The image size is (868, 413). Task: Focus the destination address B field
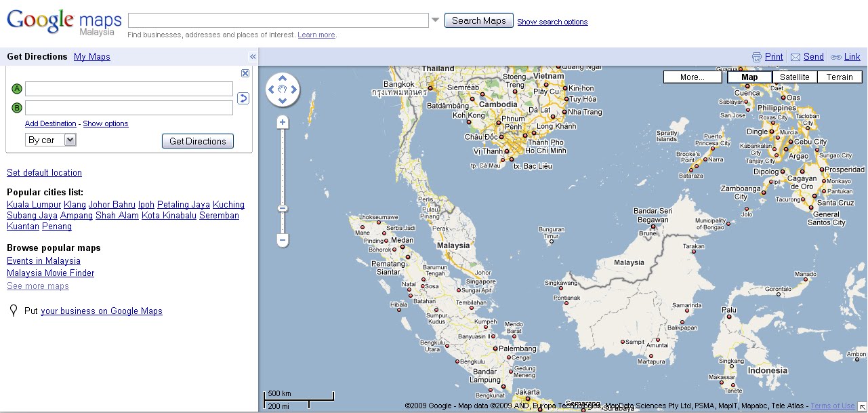[x=129, y=108]
